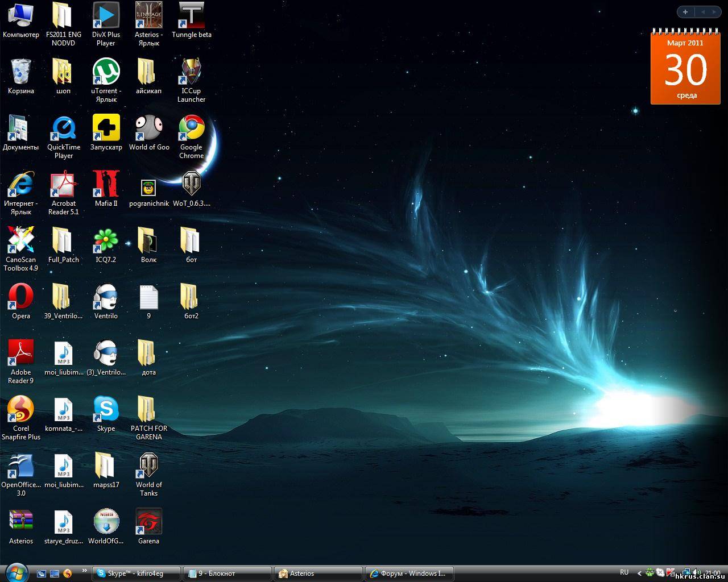Select the Mafia II game shortcut

pyautogui.click(x=106, y=185)
